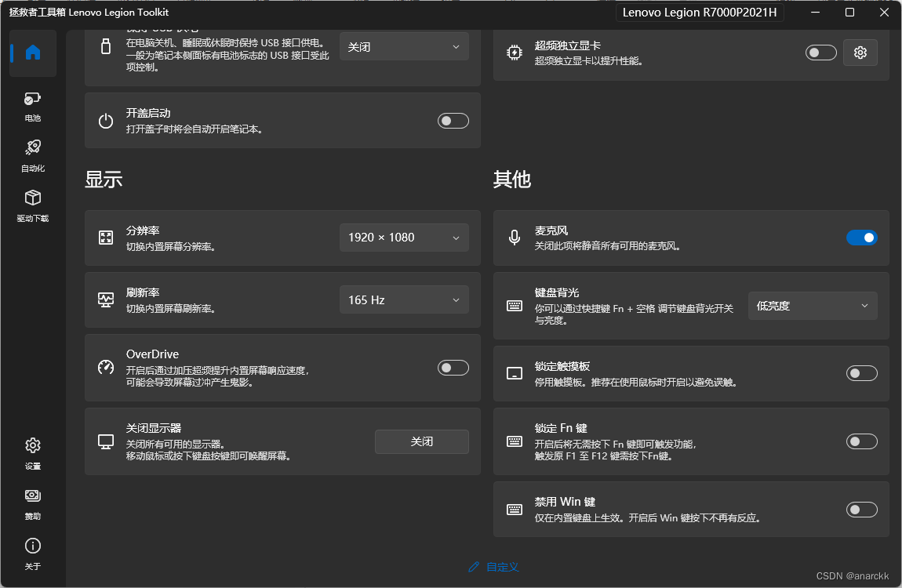Screen dimensions: 902x588
Task: Open 设置 (Settings) in the sidebar
Action: point(33,453)
